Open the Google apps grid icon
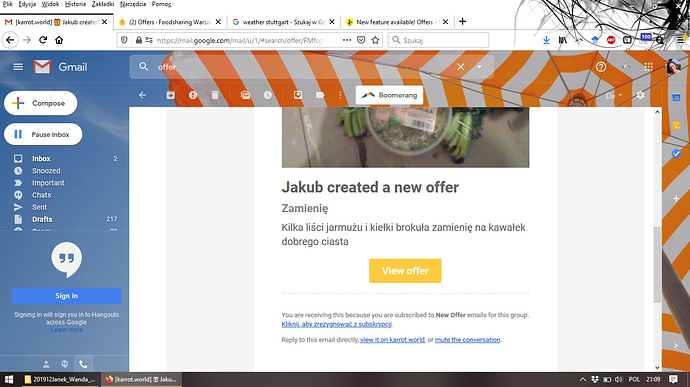The height and width of the screenshot is (387, 690). tap(648, 67)
